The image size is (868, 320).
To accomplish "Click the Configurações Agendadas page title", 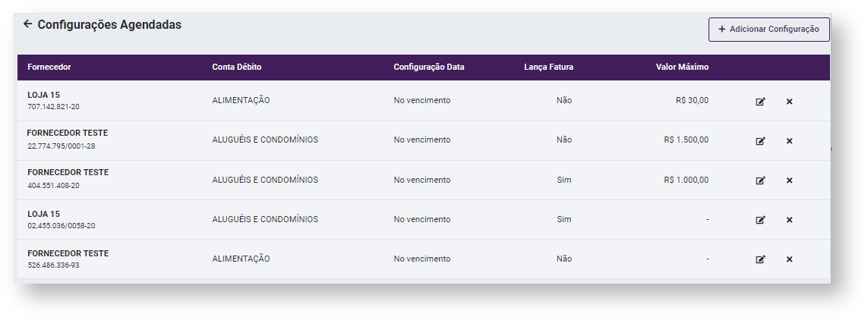I will coord(109,24).
